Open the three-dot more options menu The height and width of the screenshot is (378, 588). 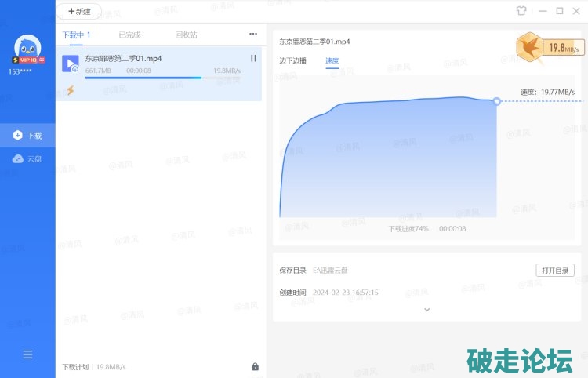coord(253,35)
